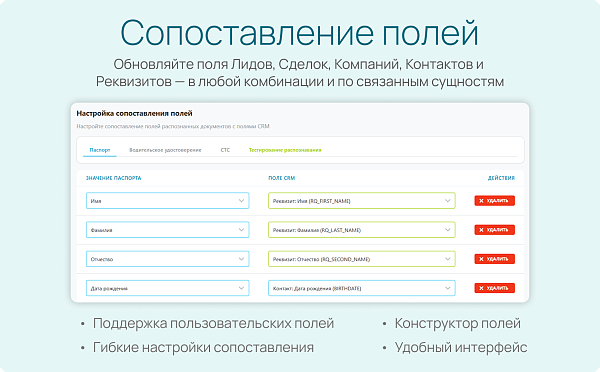Click the Удобный интерфейс bullet

click(461, 348)
